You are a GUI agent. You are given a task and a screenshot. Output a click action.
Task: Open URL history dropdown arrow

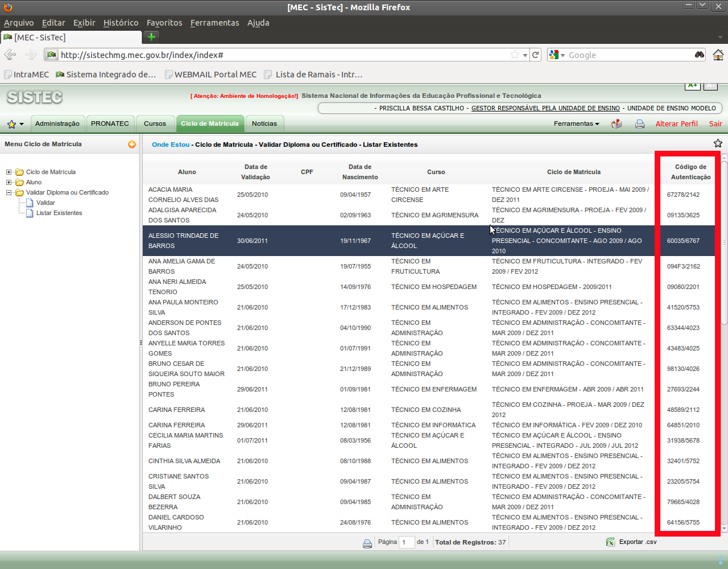526,55
